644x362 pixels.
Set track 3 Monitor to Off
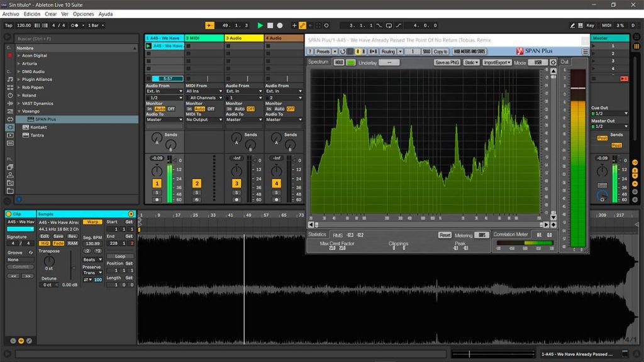pyautogui.click(x=250, y=109)
